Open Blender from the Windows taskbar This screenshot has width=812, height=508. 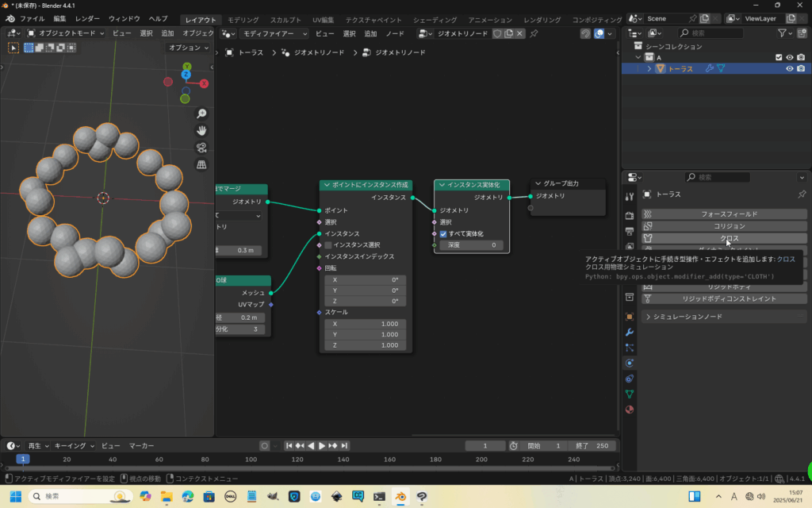(x=400, y=497)
